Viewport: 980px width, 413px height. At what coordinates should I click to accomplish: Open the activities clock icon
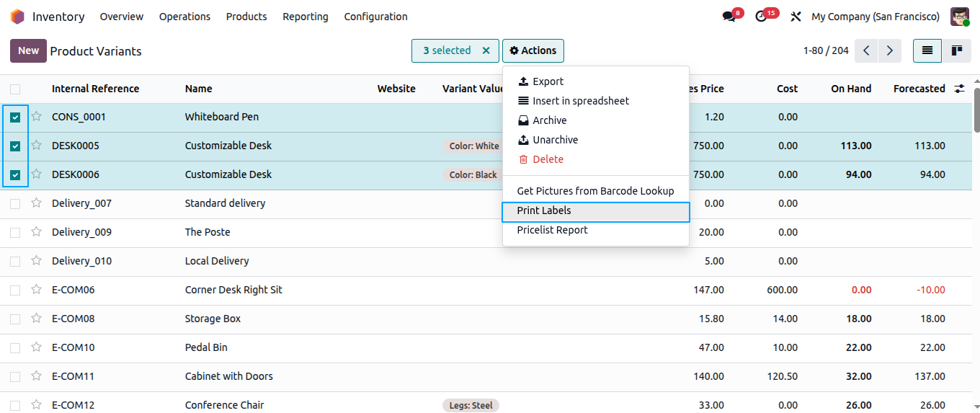pyautogui.click(x=762, y=17)
